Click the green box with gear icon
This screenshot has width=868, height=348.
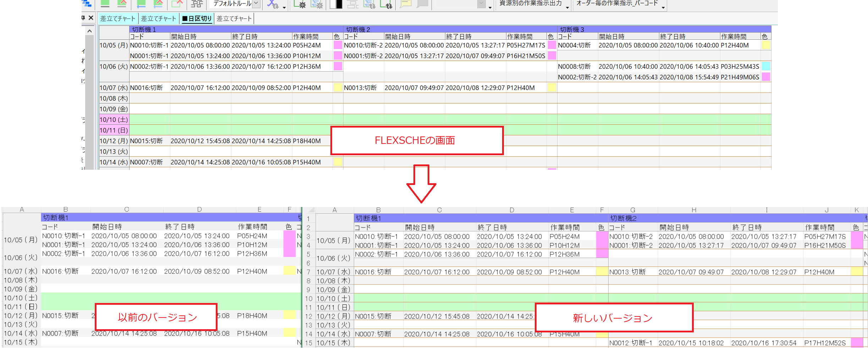(300, 4)
